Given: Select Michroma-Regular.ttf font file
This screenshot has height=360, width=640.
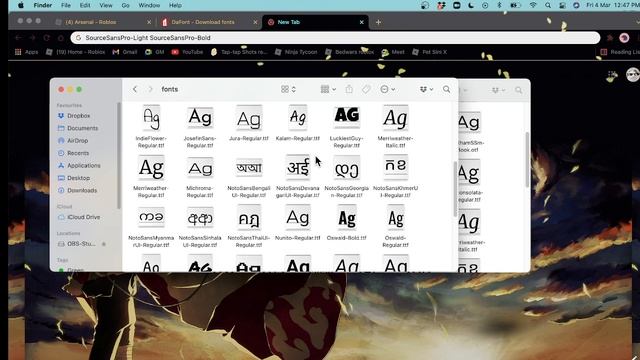Looking at the screenshot, I should (x=200, y=177).
